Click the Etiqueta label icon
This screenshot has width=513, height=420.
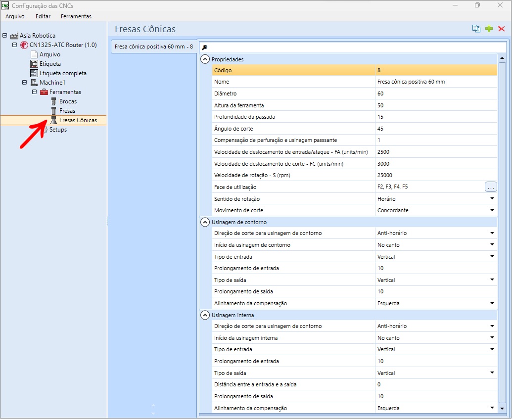click(x=34, y=64)
